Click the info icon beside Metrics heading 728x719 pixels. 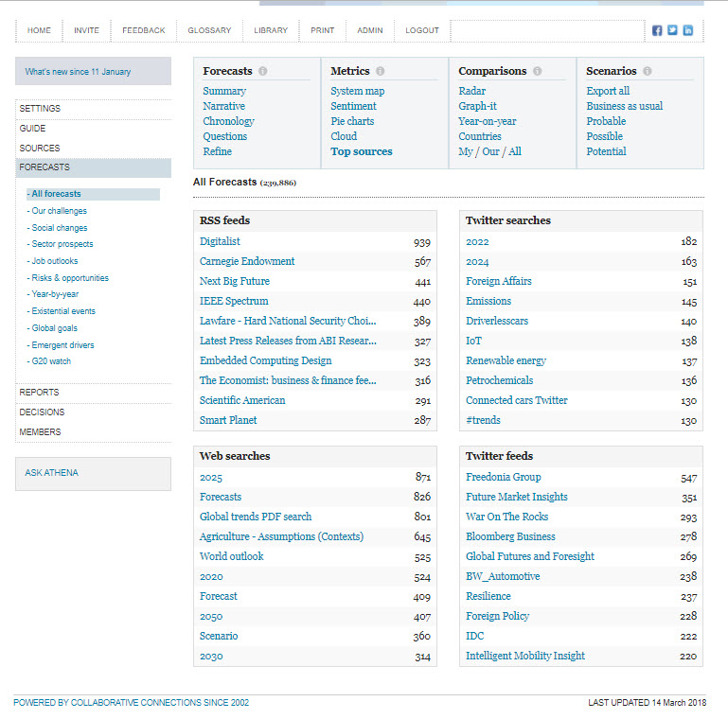[x=381, y=71]
